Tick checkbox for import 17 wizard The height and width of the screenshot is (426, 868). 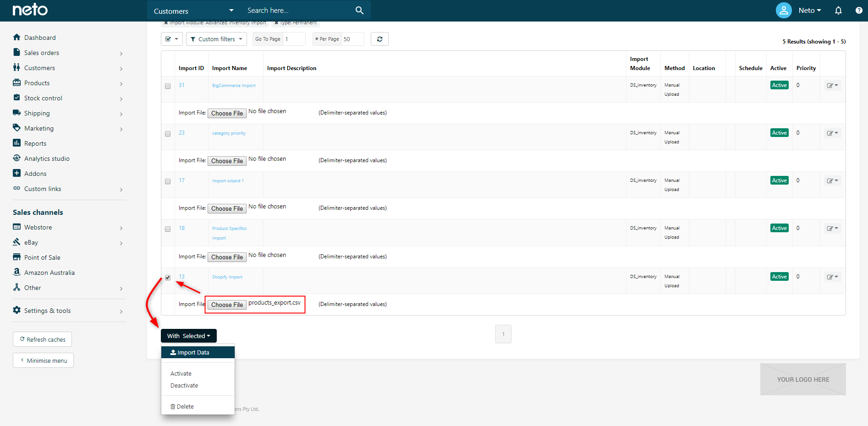tap(168, 181)
